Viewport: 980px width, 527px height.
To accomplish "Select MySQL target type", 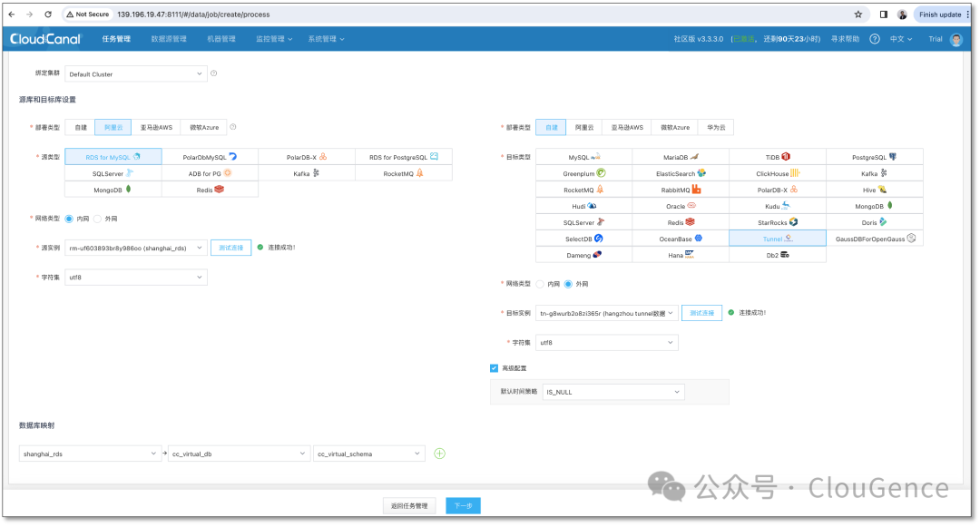I will coord(583,157).
